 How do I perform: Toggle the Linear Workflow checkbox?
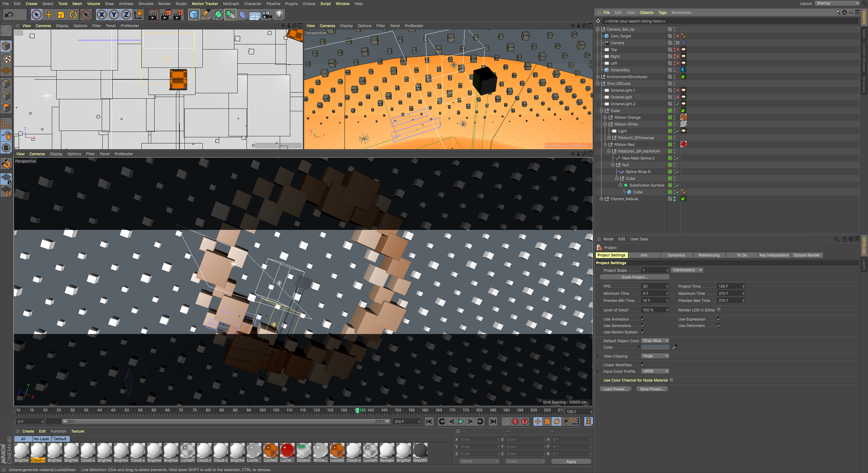pyautogui.click(x=643, y=365)
